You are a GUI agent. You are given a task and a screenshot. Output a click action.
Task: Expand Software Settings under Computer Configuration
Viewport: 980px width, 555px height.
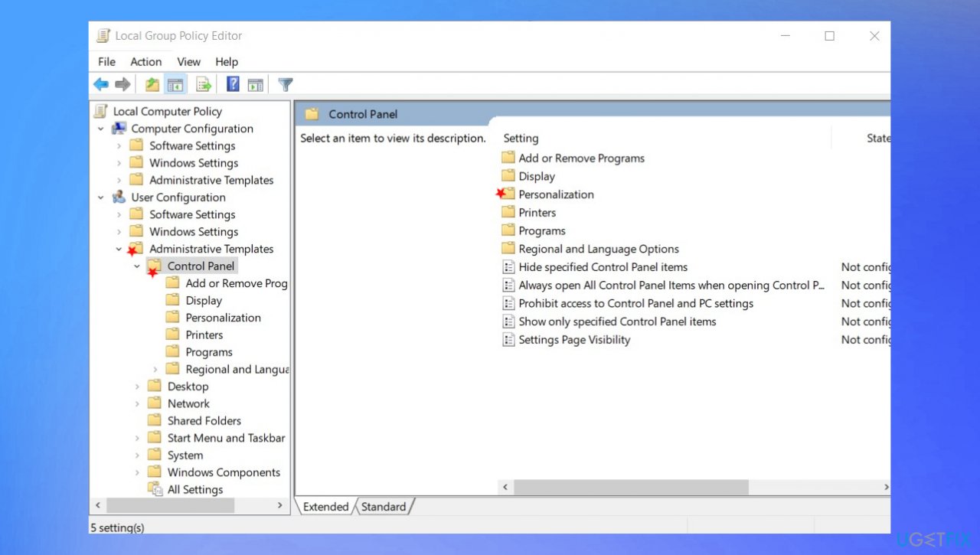(119, 145)
